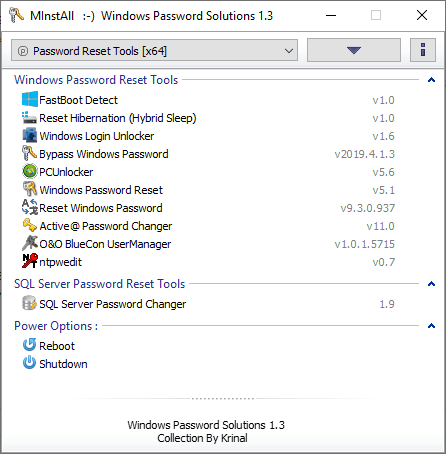Click the O&O BlueCon UserManager icon
Screen dimensions: 446x454
(x=30, y=244)
